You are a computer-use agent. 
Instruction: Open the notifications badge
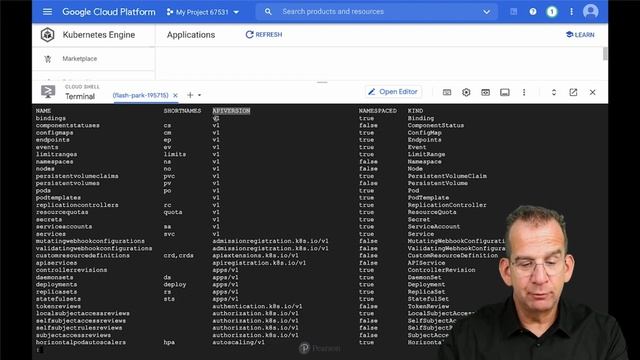(x=552, y=12)
